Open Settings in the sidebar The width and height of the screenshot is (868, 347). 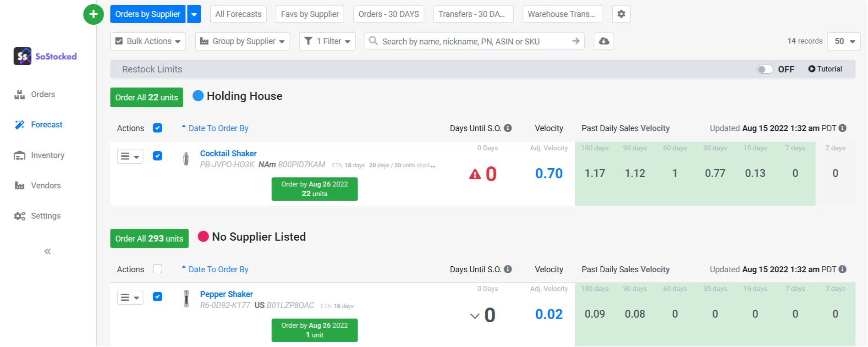(x=38, y=216)
